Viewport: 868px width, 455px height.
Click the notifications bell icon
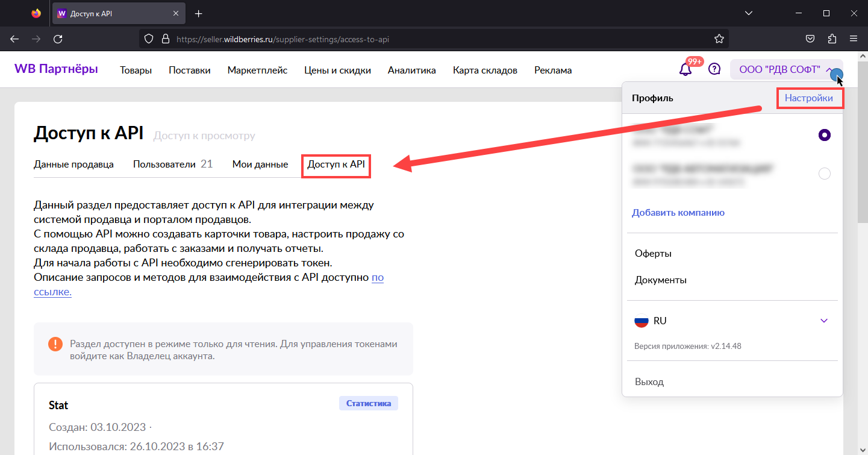[x=685, y=69]
